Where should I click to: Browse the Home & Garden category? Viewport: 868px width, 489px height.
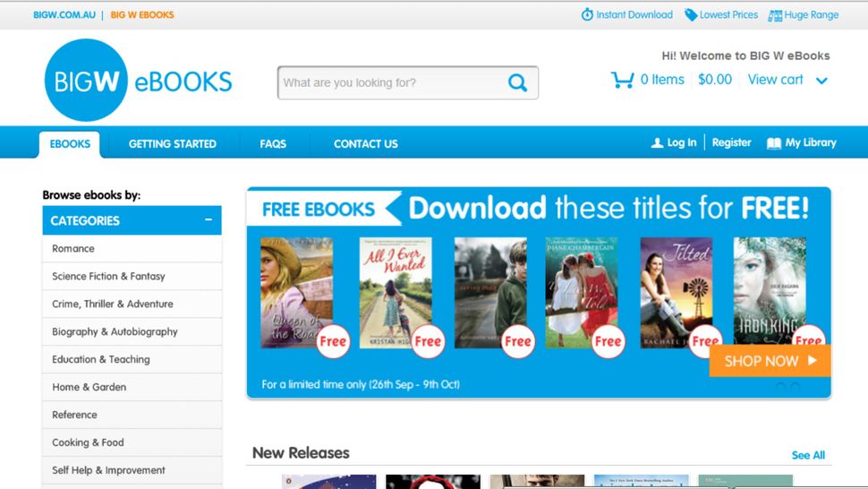pos(132,387)
